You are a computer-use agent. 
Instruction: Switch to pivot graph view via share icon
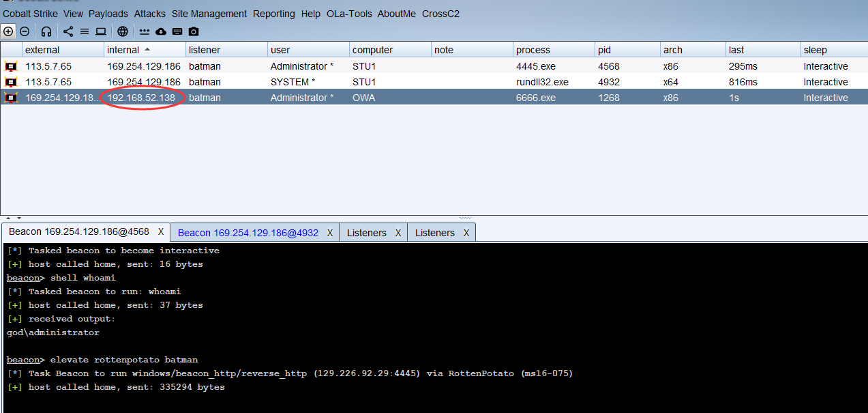click(x=68, y=31)
